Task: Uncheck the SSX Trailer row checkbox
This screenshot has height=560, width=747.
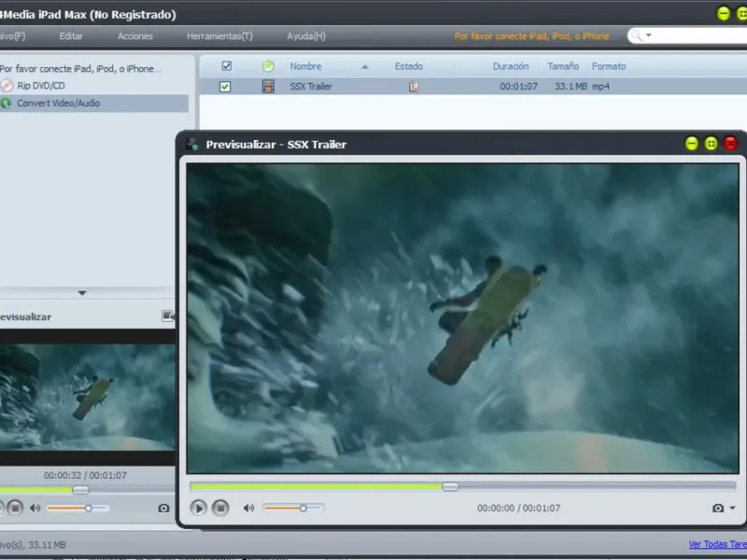Action: (x=225, y=87)
